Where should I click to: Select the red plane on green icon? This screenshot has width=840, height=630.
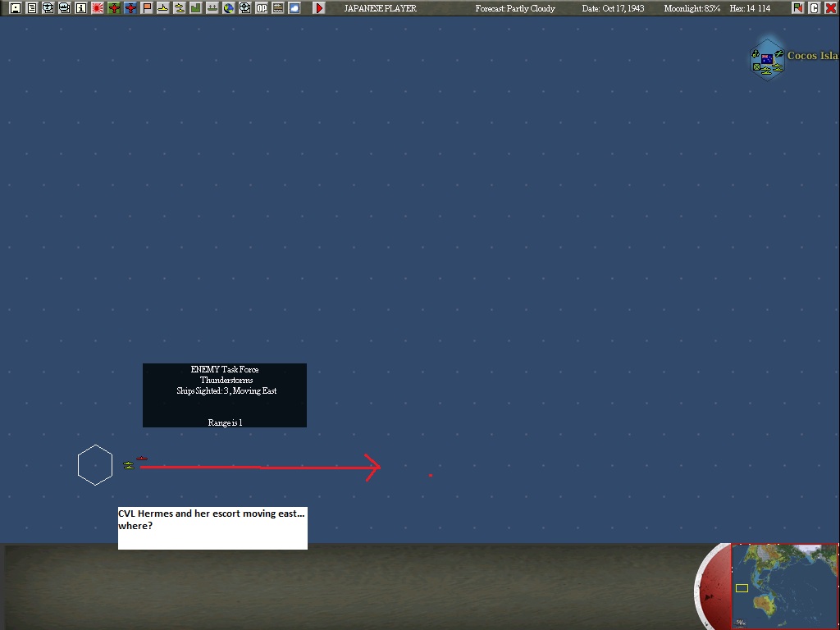point(113,8)
